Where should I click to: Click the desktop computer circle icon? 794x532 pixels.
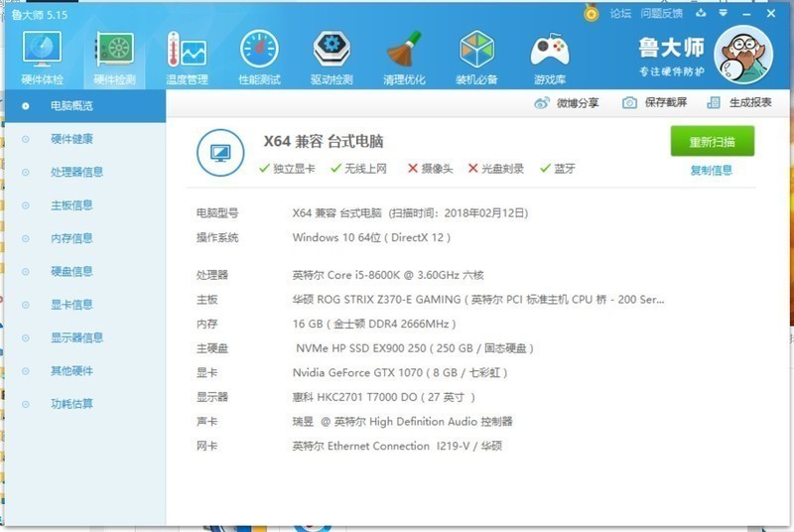coord(220,153)
